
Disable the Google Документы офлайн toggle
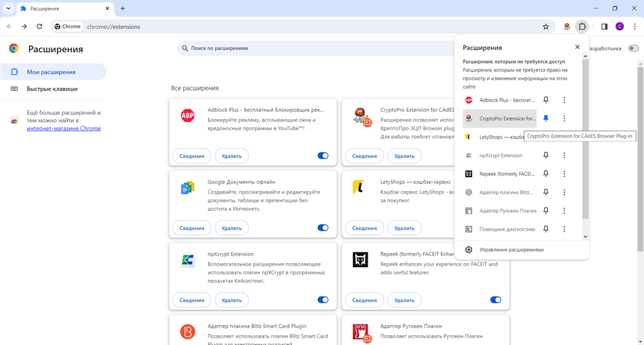pyautogui.click(x=323, y=228)
